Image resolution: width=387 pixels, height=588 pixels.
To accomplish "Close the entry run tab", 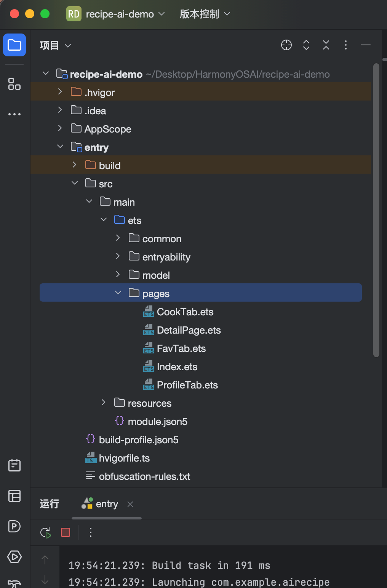I will click(130, 504).
